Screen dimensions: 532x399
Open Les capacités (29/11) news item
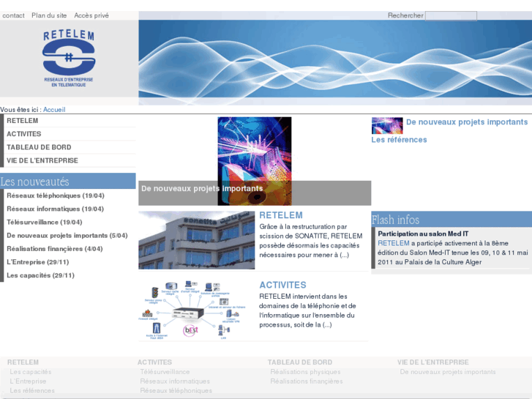pos(40,275)
